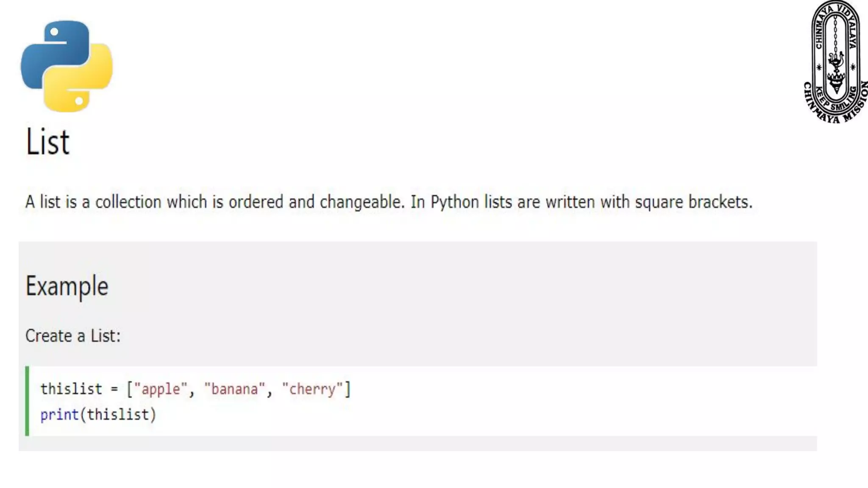
Task: Click the Chinmaya Vidyalaya school emblem
Action: click(x=835, y=62)
